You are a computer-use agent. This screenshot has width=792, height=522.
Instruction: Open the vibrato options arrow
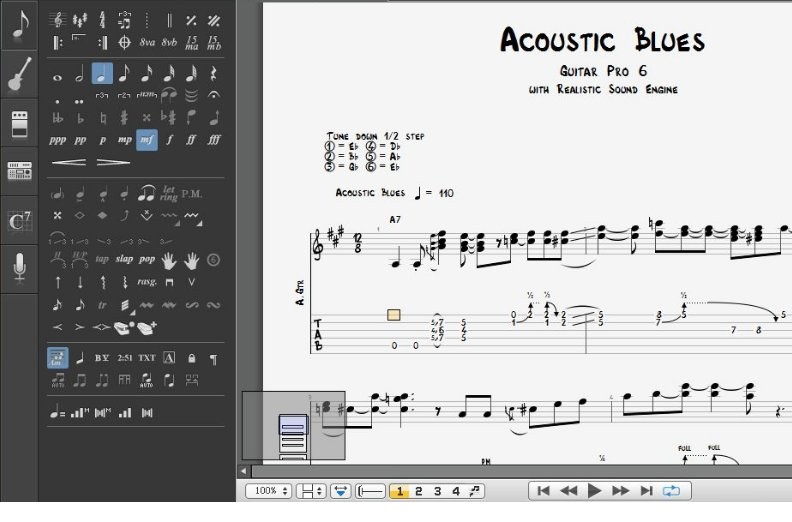[200, 223]
